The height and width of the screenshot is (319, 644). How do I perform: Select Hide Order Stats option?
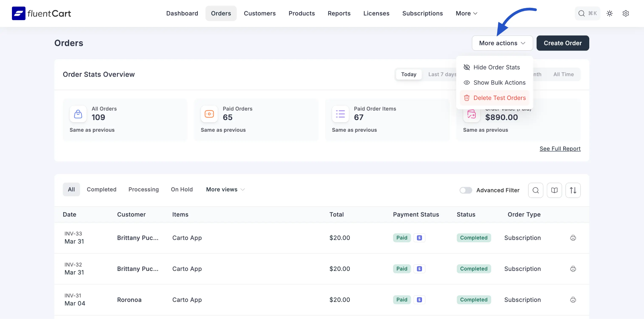495,67
